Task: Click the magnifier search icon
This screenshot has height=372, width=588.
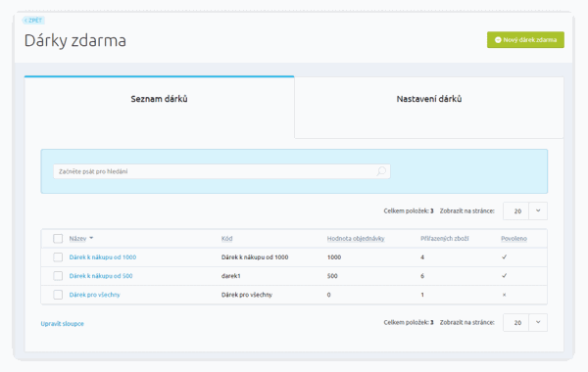Action: [x=381, y=171]
